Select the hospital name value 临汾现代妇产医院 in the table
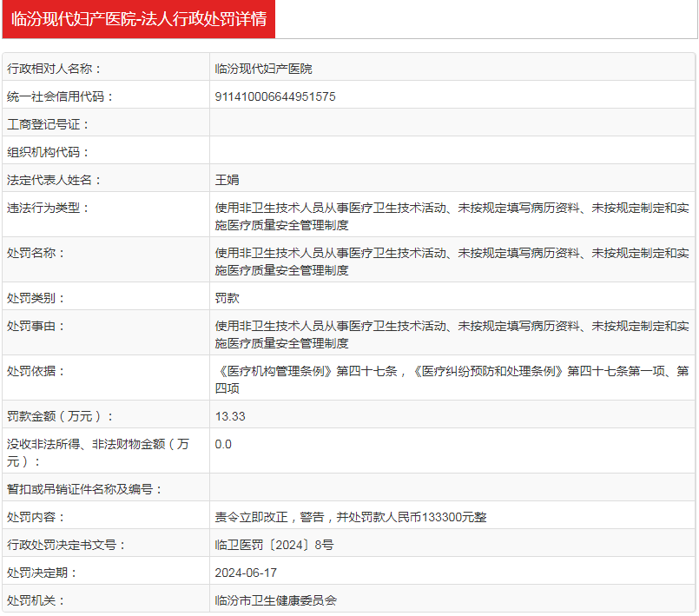699x616 pixels. pyautogui.click(x=263, y=69)
